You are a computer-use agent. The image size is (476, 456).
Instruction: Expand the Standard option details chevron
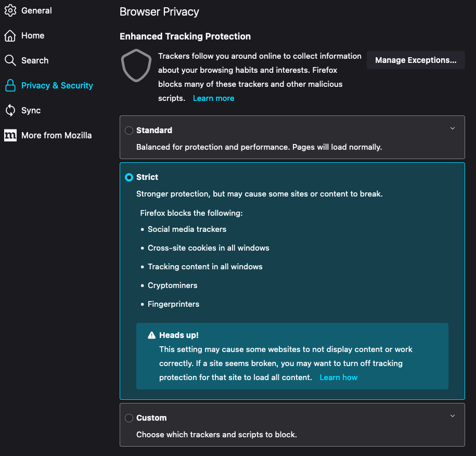(x=452, y=128)
